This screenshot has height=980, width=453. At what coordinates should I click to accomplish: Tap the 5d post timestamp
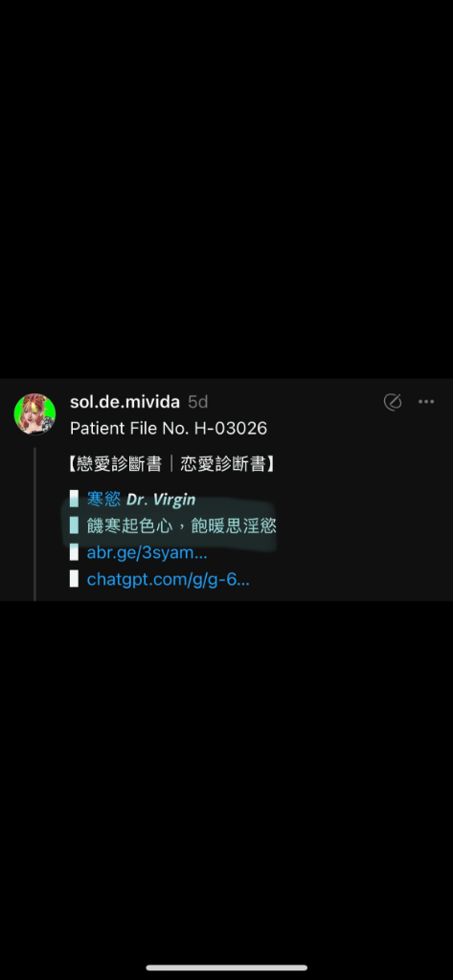pyautogui.click(x=197, y=402)
